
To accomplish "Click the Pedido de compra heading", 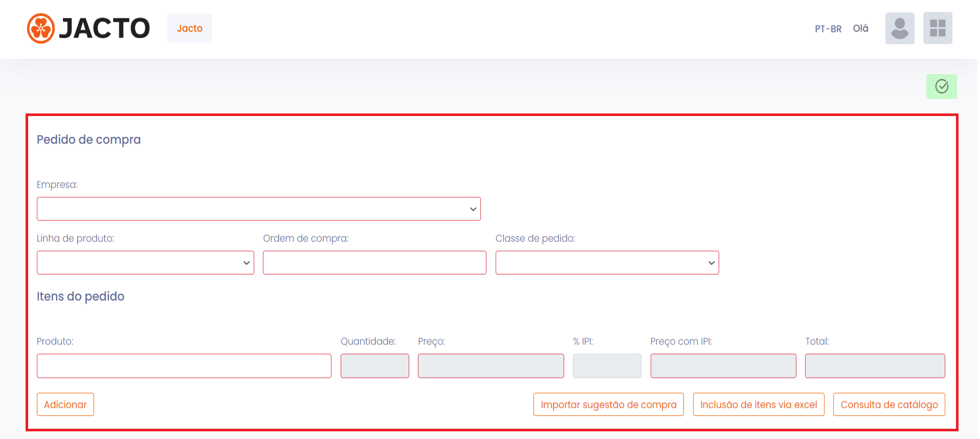I will click(x=88, y=140).
